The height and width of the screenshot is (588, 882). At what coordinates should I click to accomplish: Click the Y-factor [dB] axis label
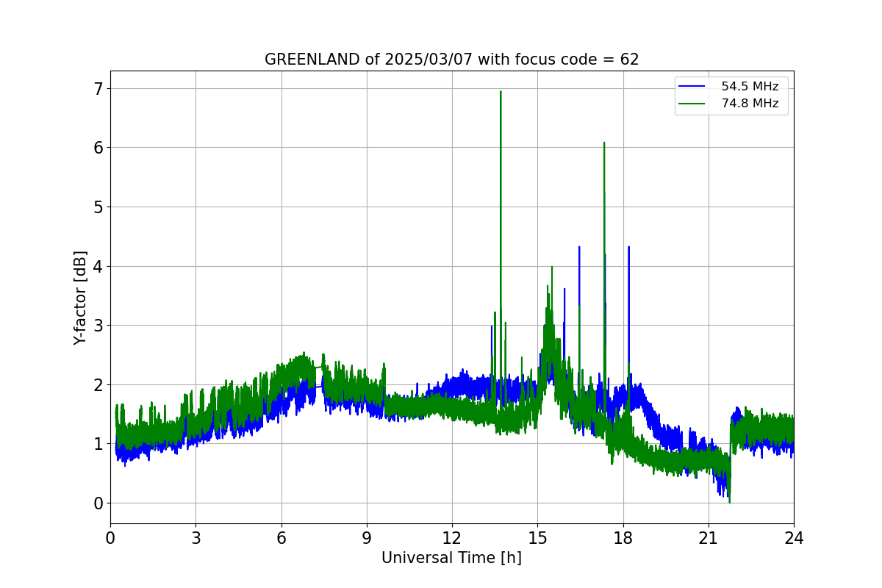(x=80, y=298)
